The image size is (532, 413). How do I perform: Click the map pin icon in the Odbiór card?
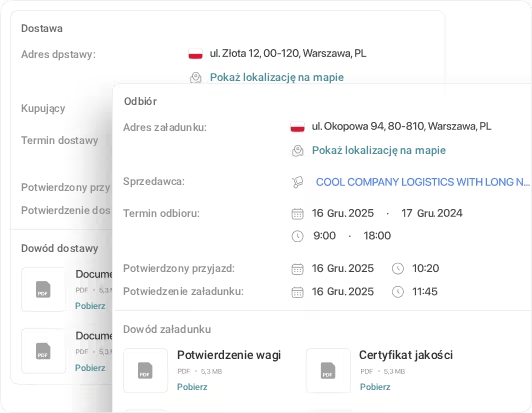[298, 151]
